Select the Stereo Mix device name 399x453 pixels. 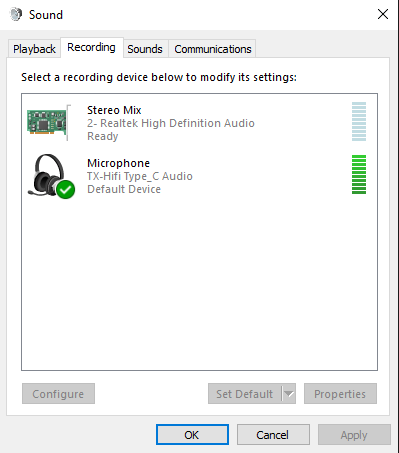point(114,110)
